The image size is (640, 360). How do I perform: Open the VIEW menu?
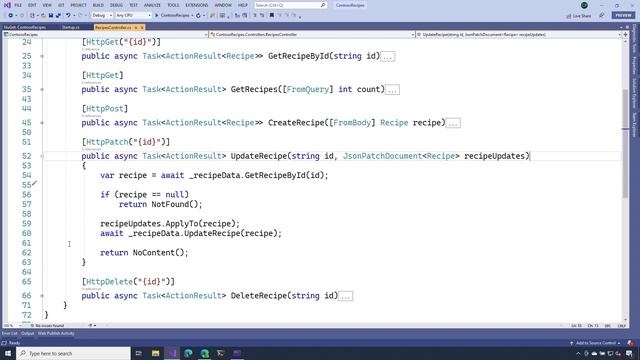point(47,5)
